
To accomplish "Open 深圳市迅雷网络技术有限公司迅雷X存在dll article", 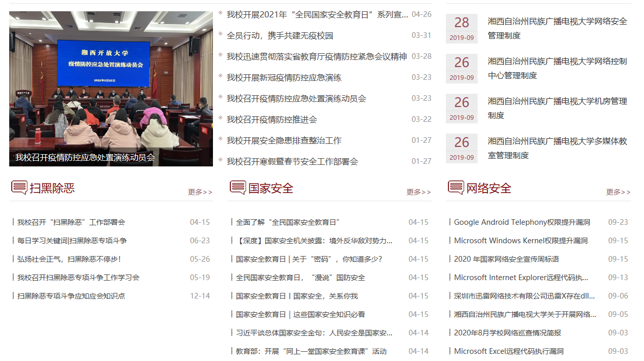I will (x=525, y=296).
